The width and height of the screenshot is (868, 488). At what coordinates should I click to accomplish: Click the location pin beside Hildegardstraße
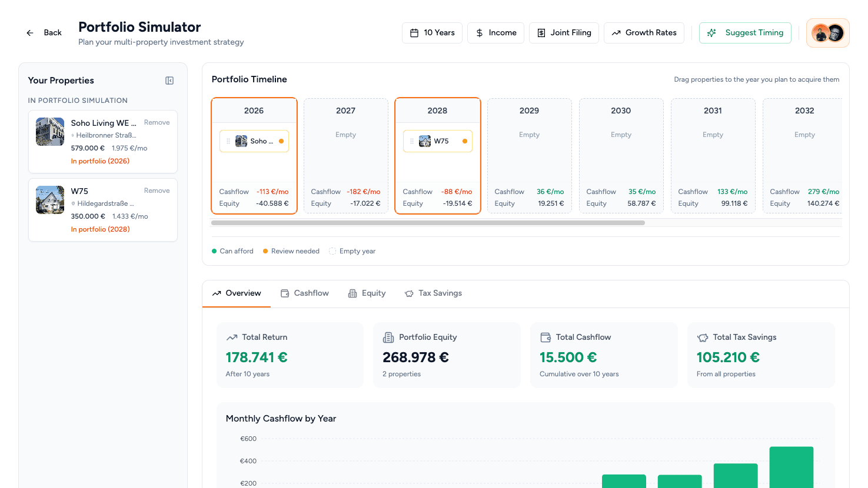tap(73, 203)
